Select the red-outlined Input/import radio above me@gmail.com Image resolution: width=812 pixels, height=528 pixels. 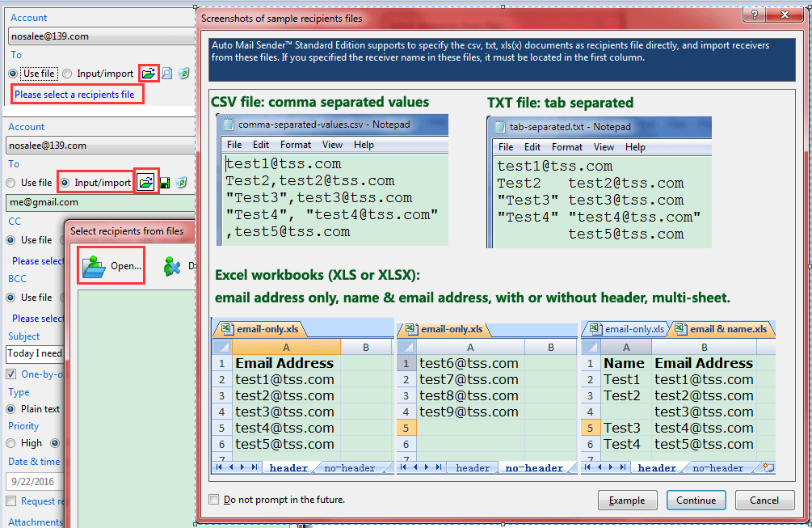point(65,183)
